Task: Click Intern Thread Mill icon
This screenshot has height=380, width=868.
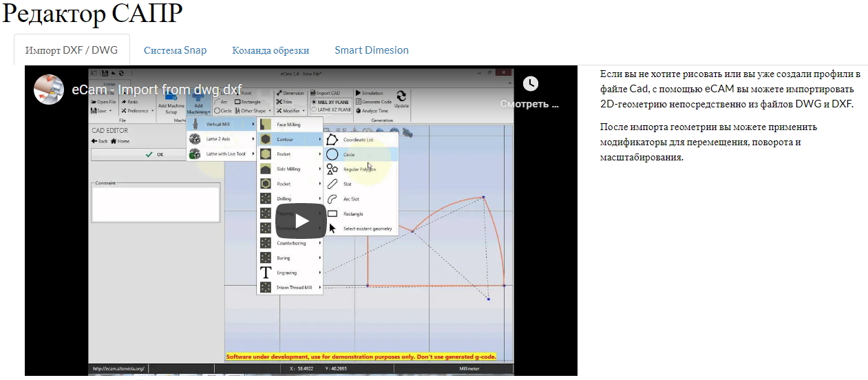Action: [265, 288]
